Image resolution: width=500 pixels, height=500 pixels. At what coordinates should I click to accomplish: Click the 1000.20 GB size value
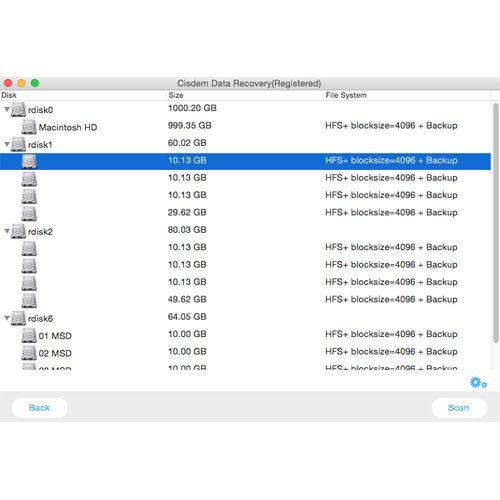192,108
